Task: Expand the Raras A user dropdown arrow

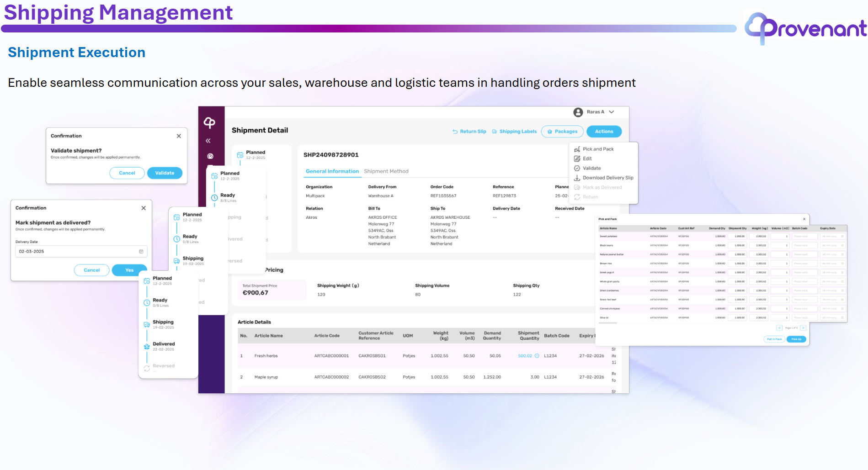Action: pyautogui.click(x=612, y=112)
